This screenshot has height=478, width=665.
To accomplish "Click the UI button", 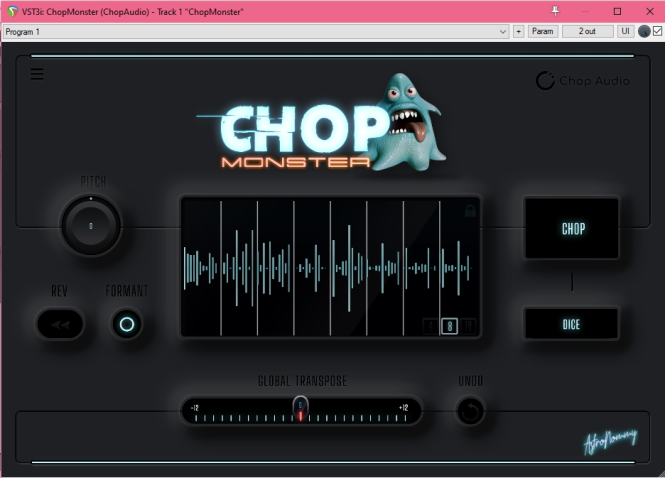I will (x=625, y=31).
